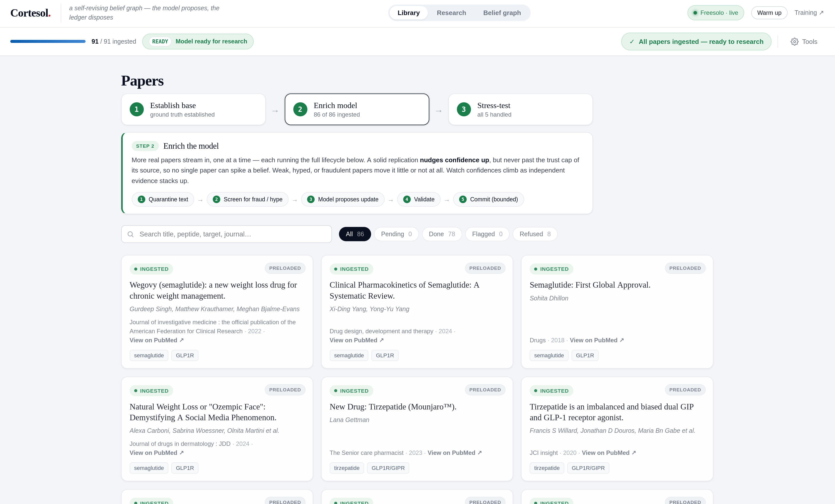Show Done papers filter
This screenshot has width=835, height=504.
[x=442, y=234]
